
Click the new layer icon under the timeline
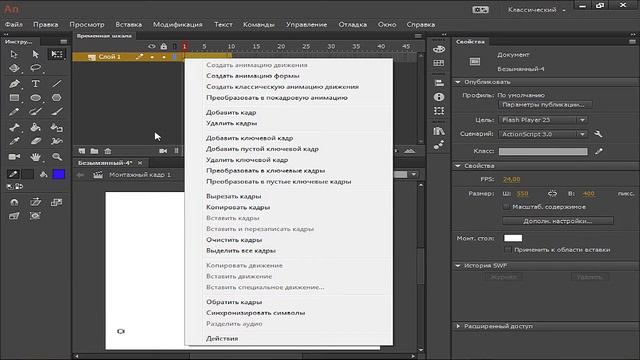click(82, 151)
